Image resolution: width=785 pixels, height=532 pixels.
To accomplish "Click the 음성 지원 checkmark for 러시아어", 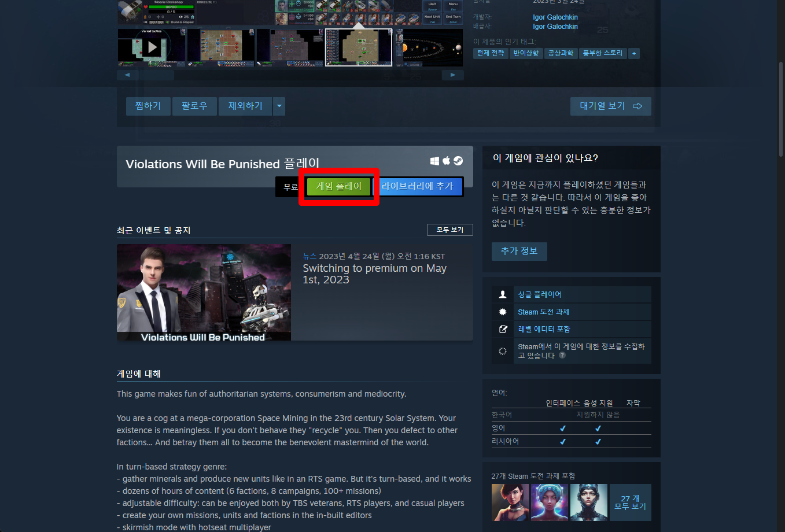I will click(x=598, y=442).
